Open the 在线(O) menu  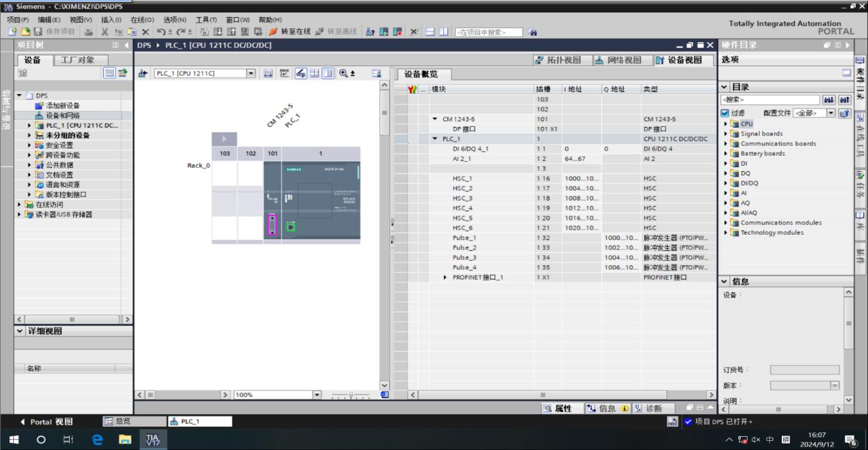pyautogui.click(x=142, y=20)
